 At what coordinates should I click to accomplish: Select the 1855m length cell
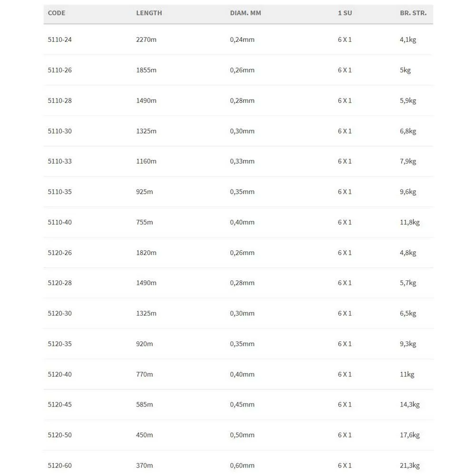tap(146, 70)
